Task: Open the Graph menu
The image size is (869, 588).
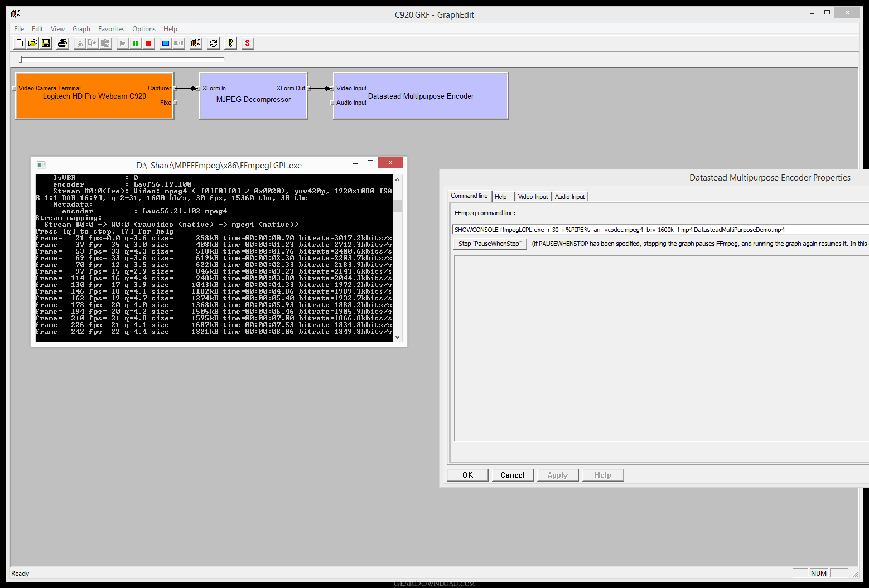Action: 81,29
